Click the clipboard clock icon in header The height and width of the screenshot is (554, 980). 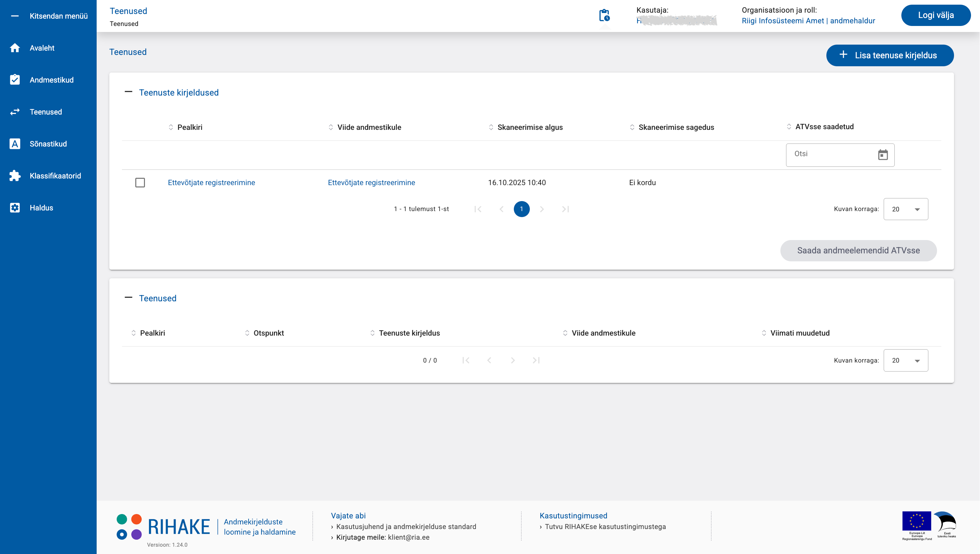pos(604,16)
